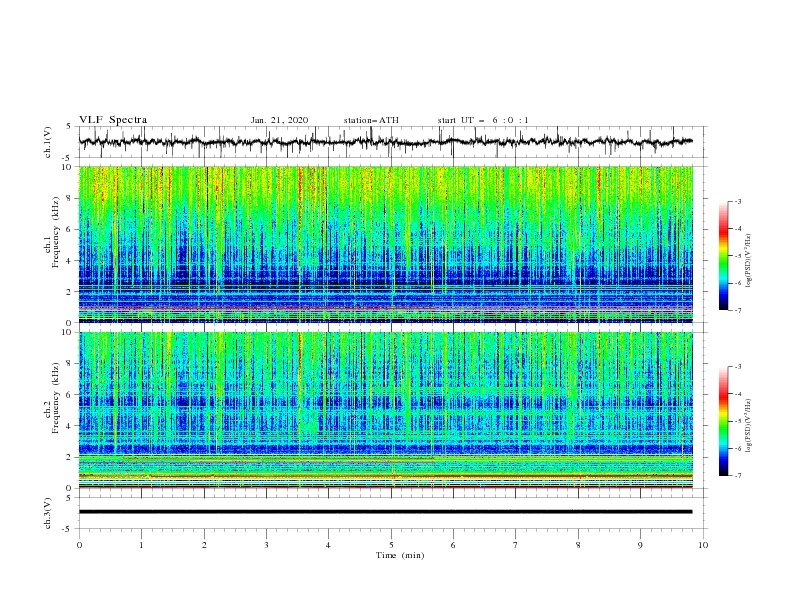The image size is (792, 612).
Task: Click the ch.1 voltage waveform trace
Action: click(x=385, y=142)
